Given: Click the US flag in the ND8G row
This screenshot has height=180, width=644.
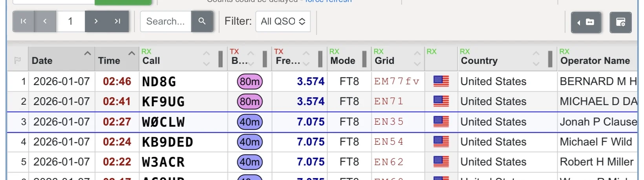Looking at the screenshot, I should [441, 81].
